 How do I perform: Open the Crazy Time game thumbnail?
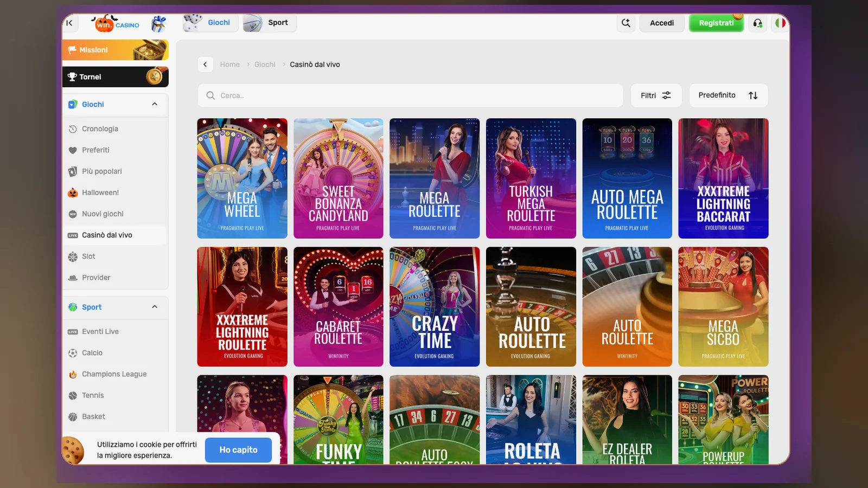coord(435,307)
